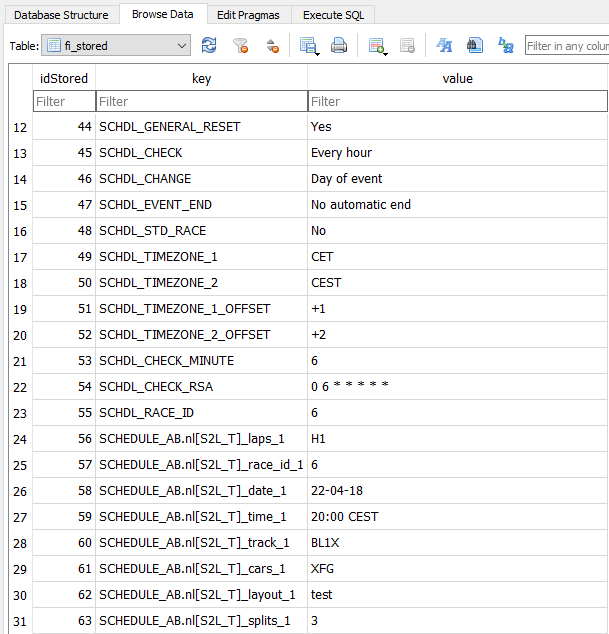
Task: Select the 'CEST' value cell in row 18
Action: [457, 283]
